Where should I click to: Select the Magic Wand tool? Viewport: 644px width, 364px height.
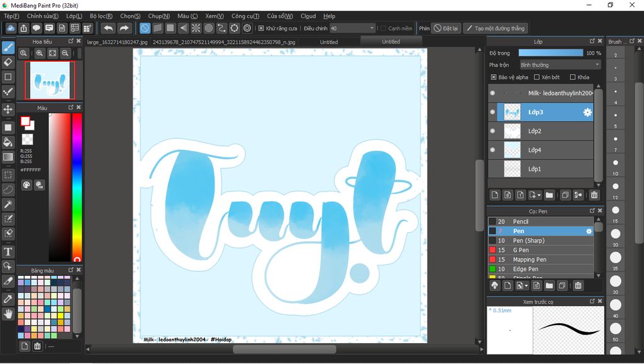pos(8,205)
